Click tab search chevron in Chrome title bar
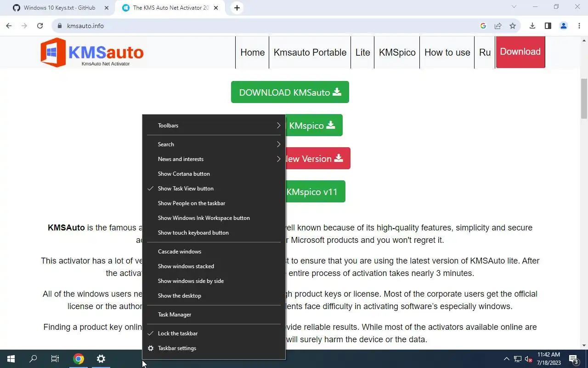 [514, 6]
